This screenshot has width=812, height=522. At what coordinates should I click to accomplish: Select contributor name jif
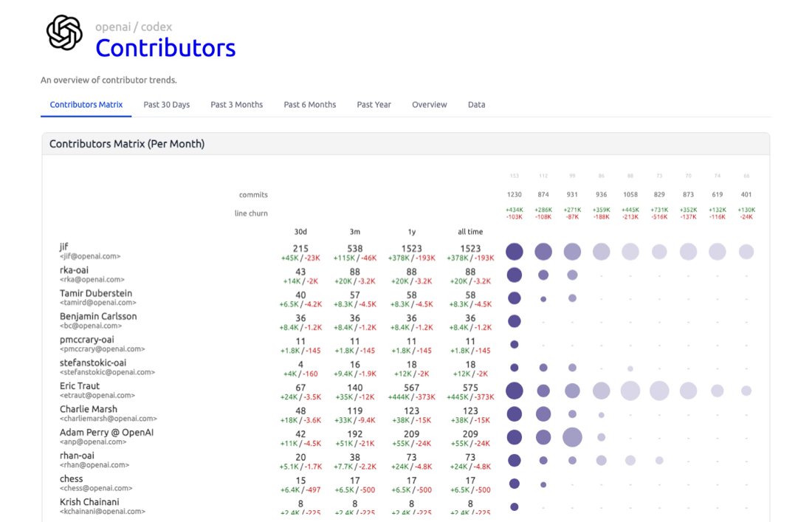click(63, 247)
